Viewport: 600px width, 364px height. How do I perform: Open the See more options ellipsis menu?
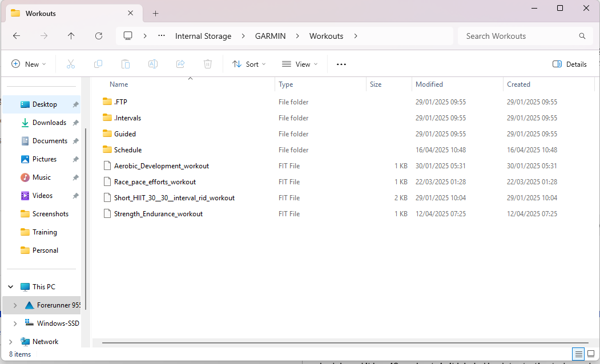(x=341, y=64)
